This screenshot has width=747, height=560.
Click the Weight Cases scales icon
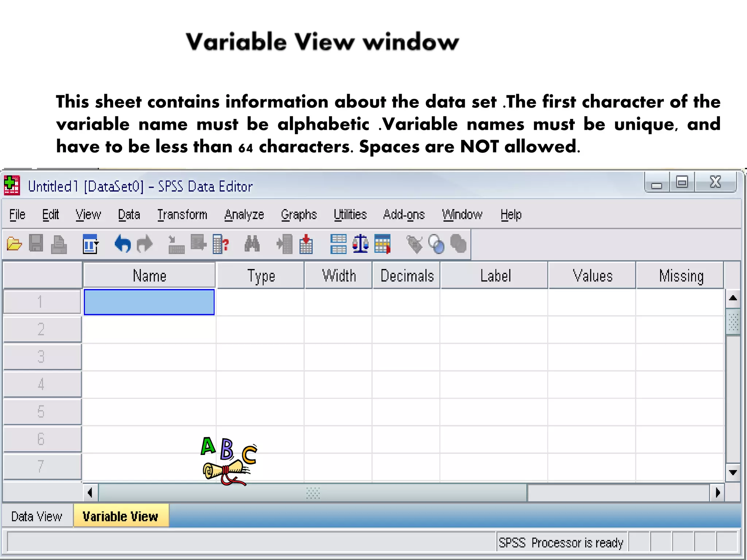[x=360, y=244]
